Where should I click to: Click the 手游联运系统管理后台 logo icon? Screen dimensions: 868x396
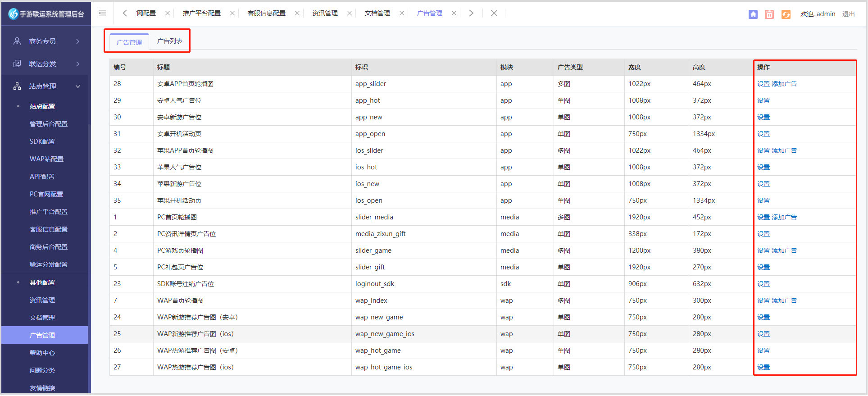(x=13, y=14)
